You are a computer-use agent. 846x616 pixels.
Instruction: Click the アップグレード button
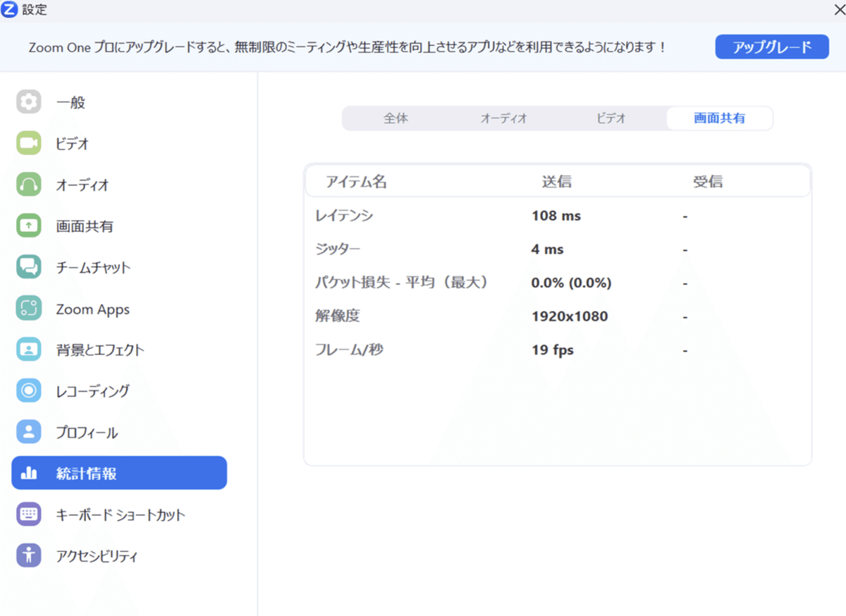(772, 47)
